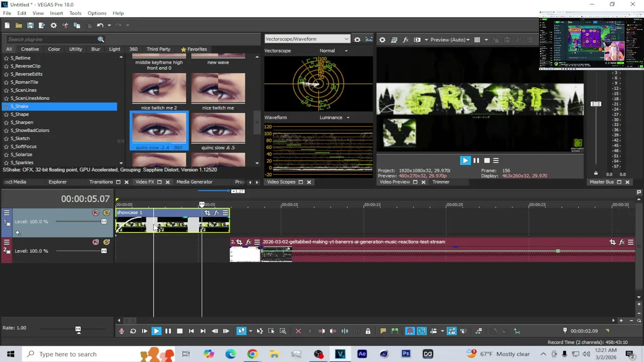Open the Undo history dropdown arrow

click(x=109, y=25)
